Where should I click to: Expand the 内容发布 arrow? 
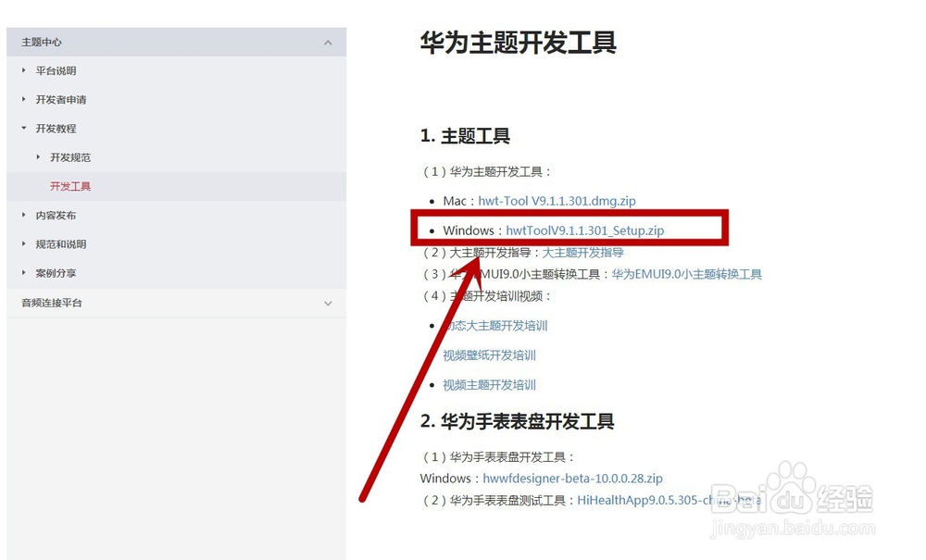(x=24, y=215)
